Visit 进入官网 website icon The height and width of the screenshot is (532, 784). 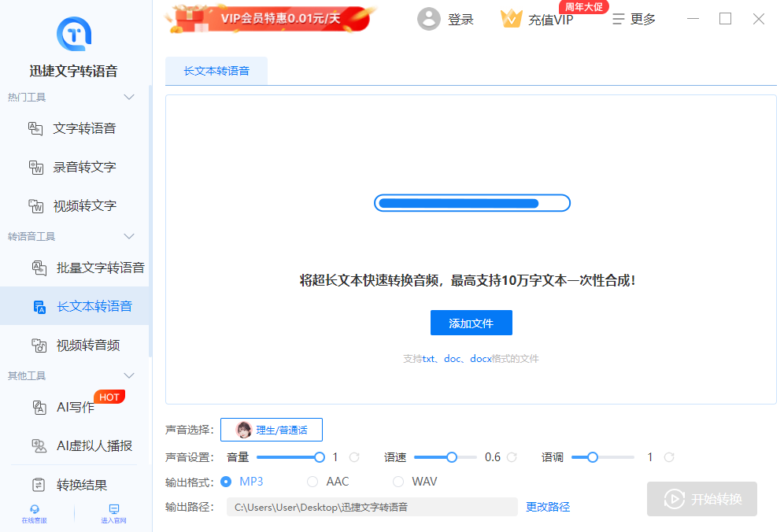pyautogui.click(x=114, y=509)
